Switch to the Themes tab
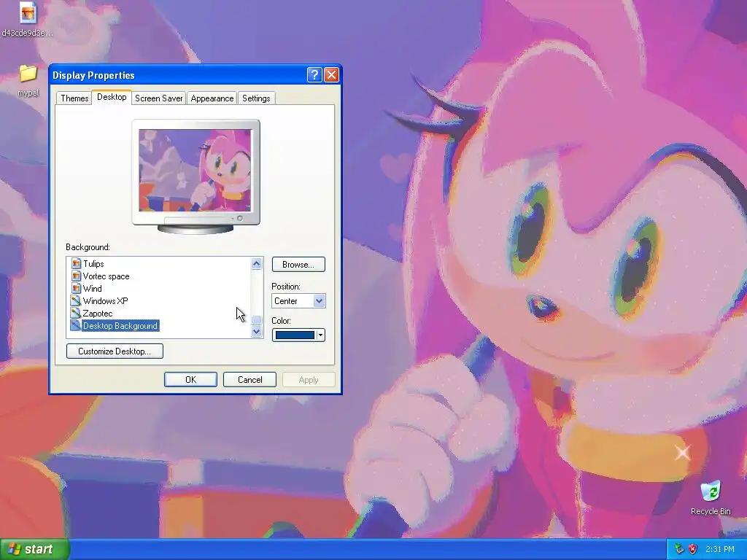This screenshot has width=747, height=560. tap(74, 98)
